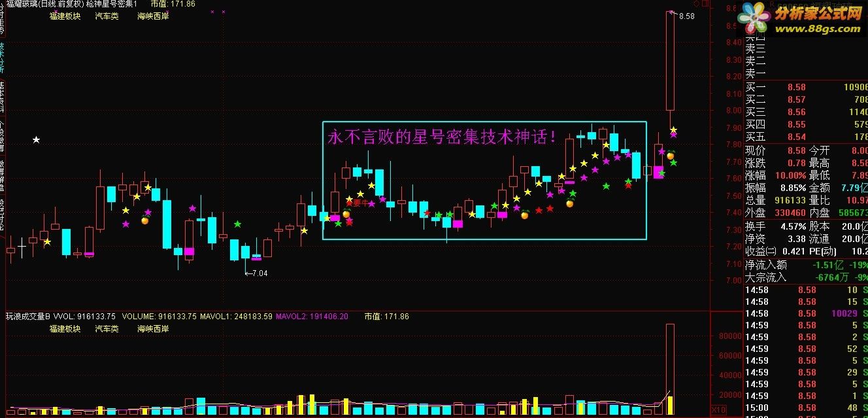Click the 玩浪成交量B indicator name
868x418 pixels.
(28, 317)
